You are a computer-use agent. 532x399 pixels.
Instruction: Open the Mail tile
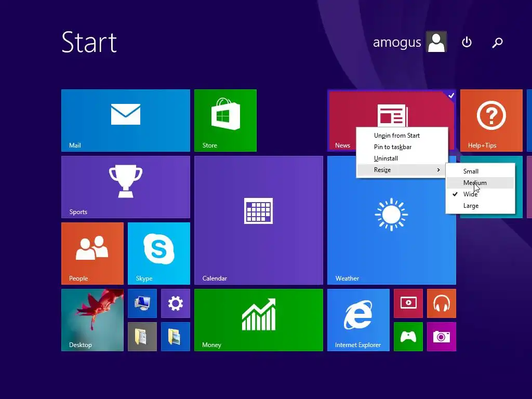coord(126,121)
